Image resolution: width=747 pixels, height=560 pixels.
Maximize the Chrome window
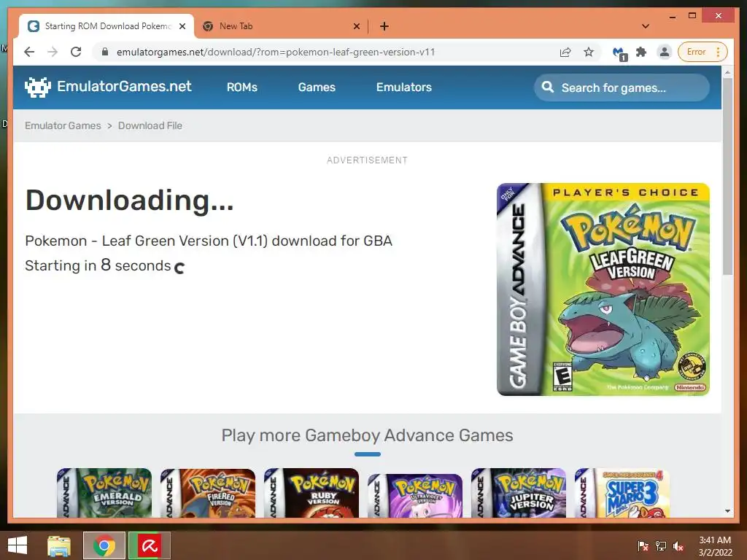(x=692, y=16)
